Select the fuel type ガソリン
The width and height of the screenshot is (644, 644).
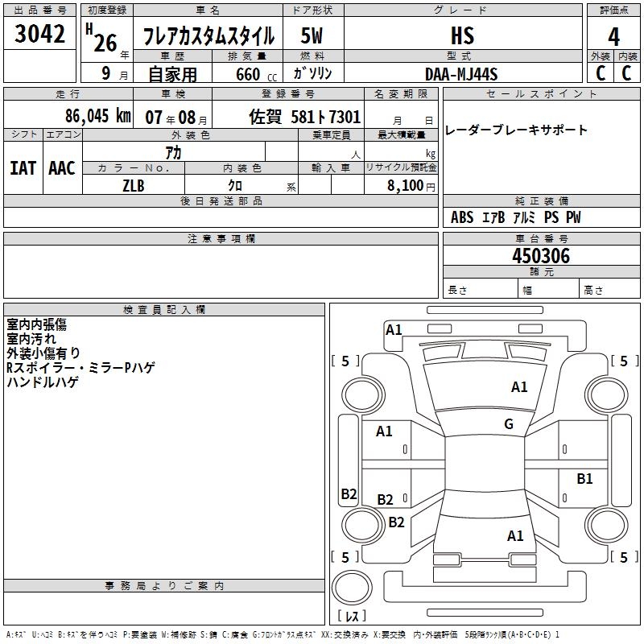click(x=312, y=73)
